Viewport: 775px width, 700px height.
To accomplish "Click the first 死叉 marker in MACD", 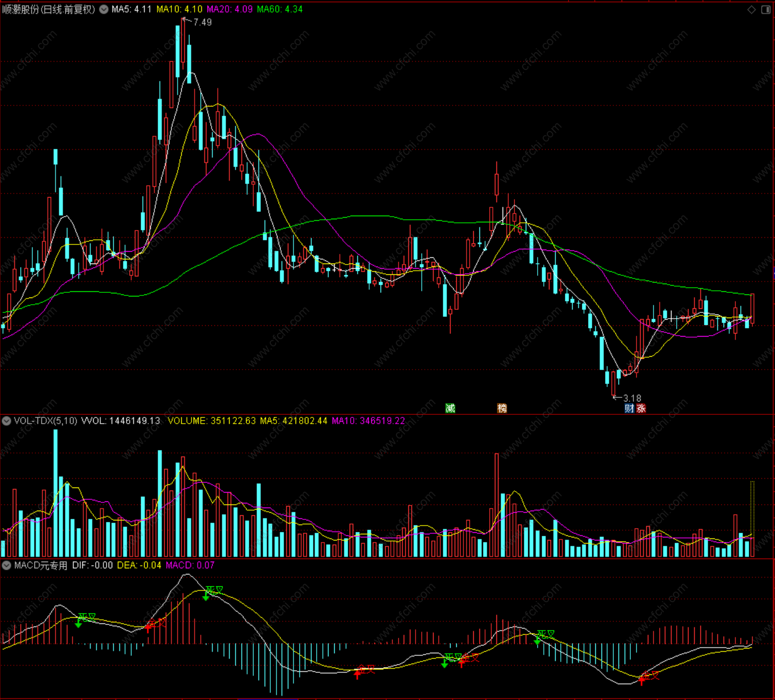I will 87,617.
